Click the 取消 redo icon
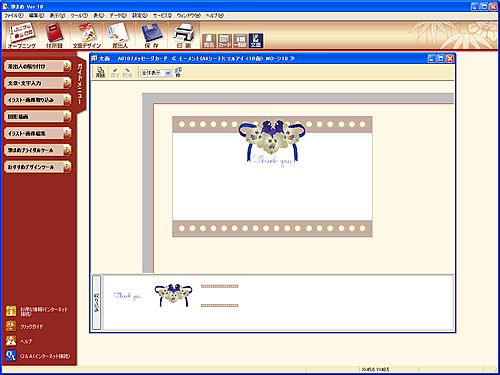500x375 pixels. point(127,72)
